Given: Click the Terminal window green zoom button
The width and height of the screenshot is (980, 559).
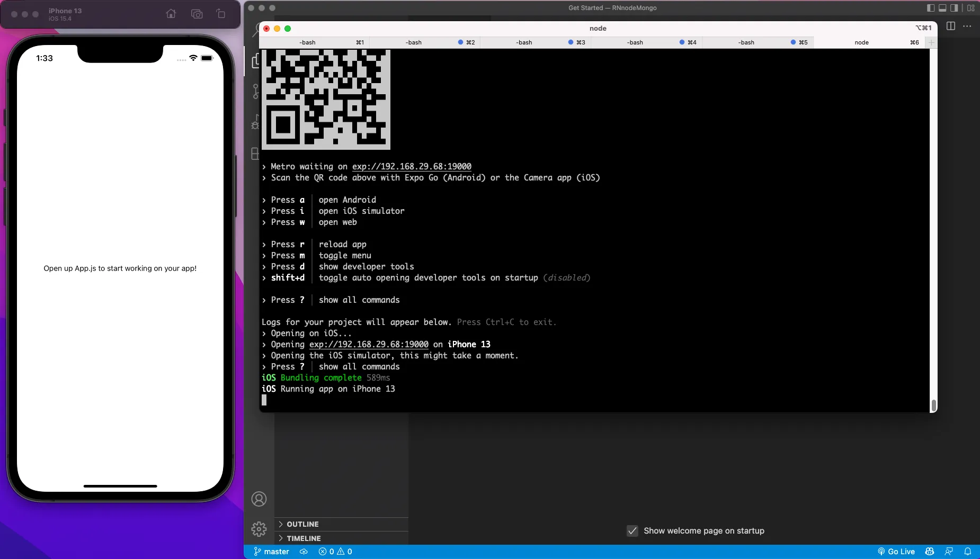Looking at the screenshot, I should 288,29.
